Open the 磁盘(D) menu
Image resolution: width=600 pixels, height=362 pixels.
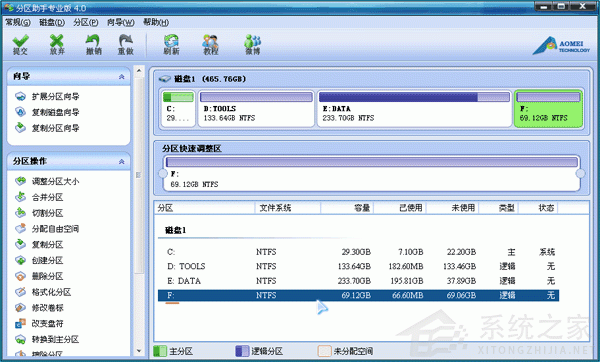point(52,22)
